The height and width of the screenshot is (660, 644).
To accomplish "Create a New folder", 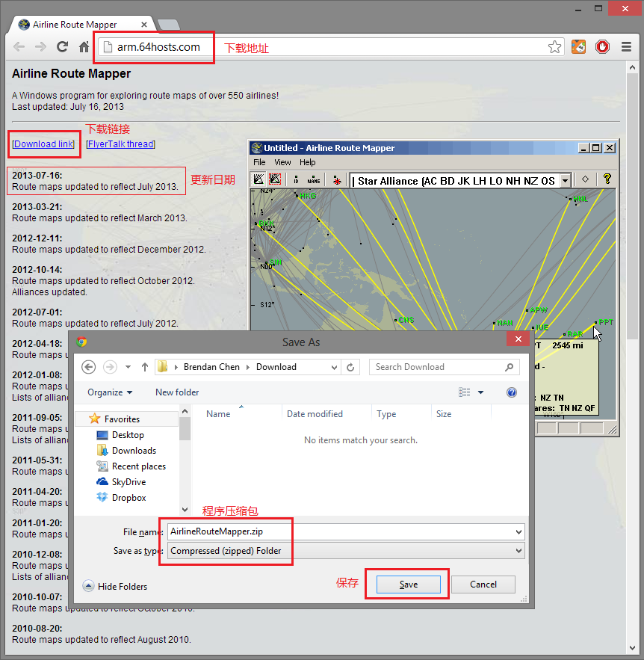I will [177, 392].
